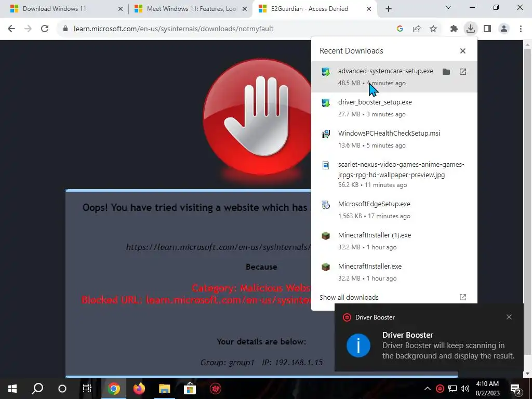Click driver_booster_setup.exe file icon
This screenshot has width=532, height=399.
point(326,102)
